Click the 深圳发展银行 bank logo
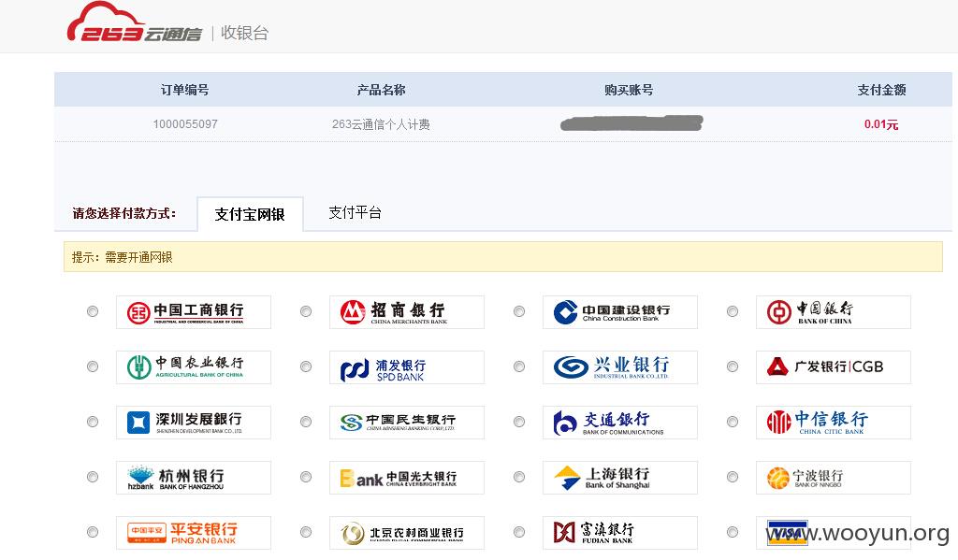 click(x=194, y=422)
